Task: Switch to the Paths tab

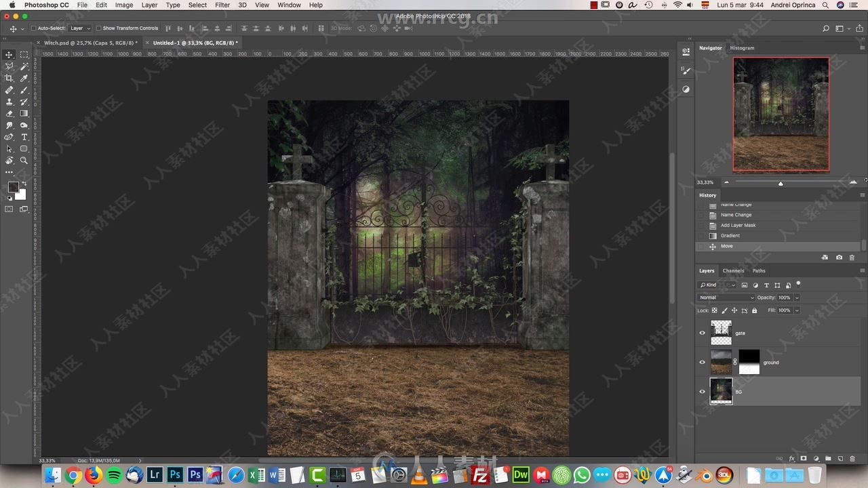Action: (759, 270)
